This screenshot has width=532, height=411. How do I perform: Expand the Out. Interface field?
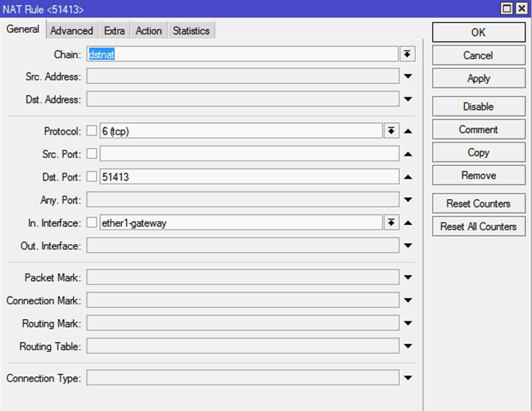coord(408,246)
